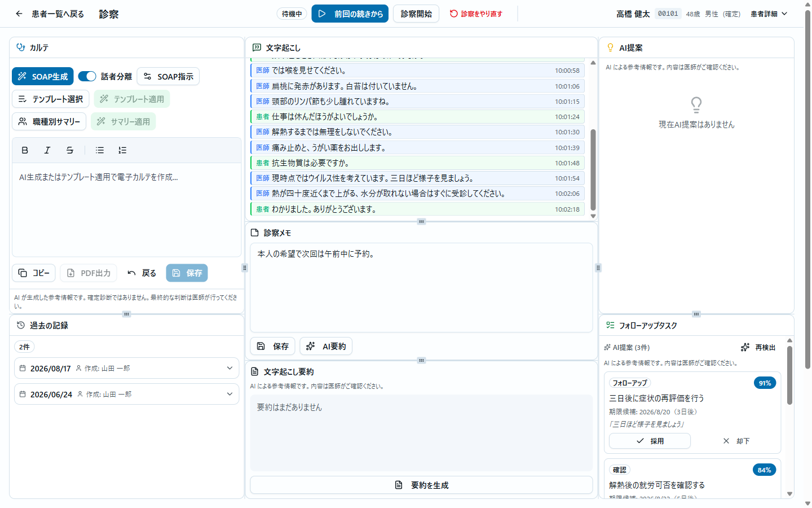The width and height of the screenshot is (812, 508).
Task: Expand the 2026/06/24 past record
Action: 127,394
